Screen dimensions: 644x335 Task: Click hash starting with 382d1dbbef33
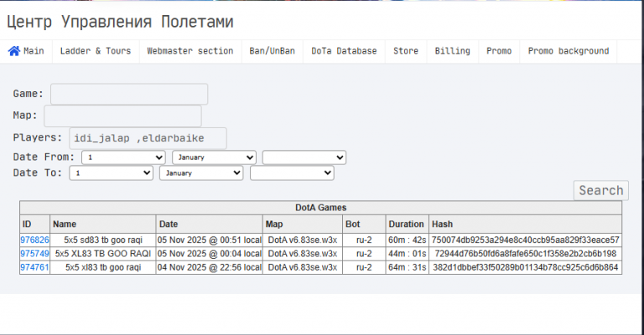[x=525, y=267]
